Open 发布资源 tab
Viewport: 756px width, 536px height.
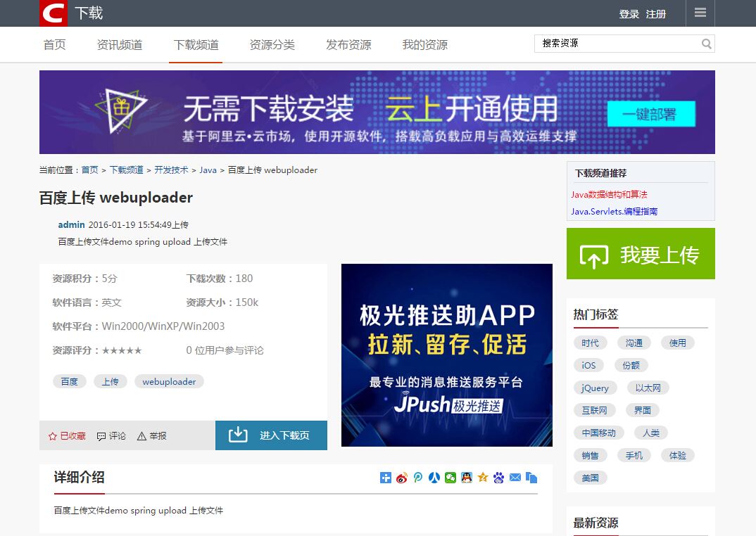(x=348, y=45)
